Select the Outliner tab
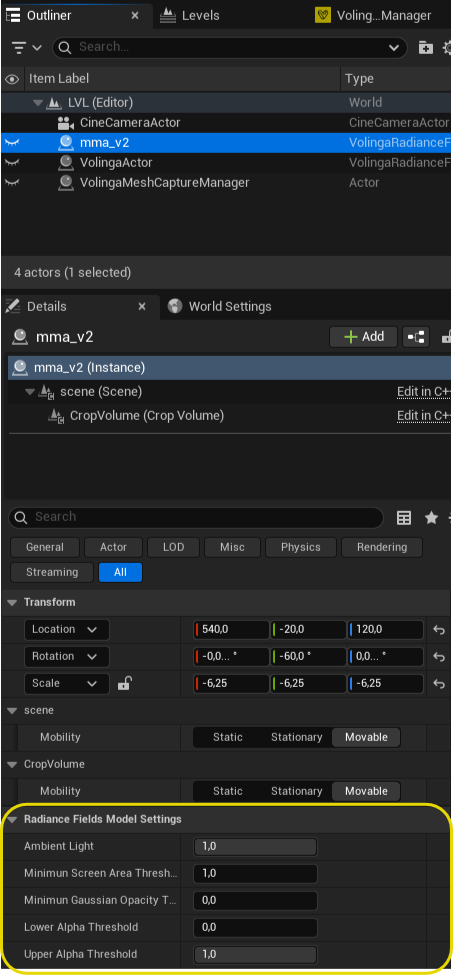454x976 pixels. point(41,16)
